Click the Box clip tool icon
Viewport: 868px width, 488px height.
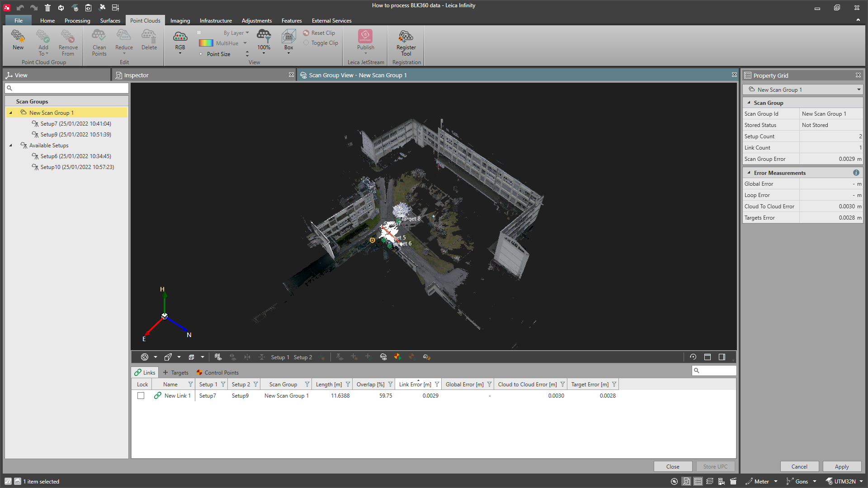(288, 37)
